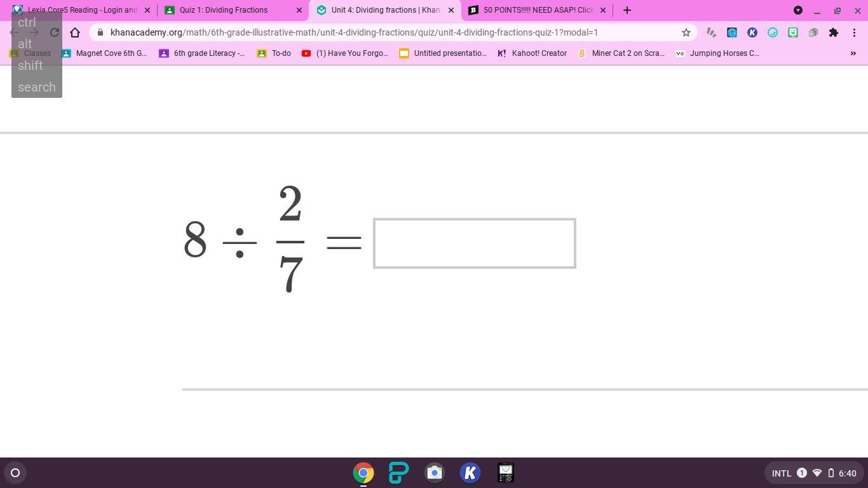Screen dimensions: 868x488
Task: Close the Unit 4: Dividing fractions tab
Action: [x=451, y=10]
